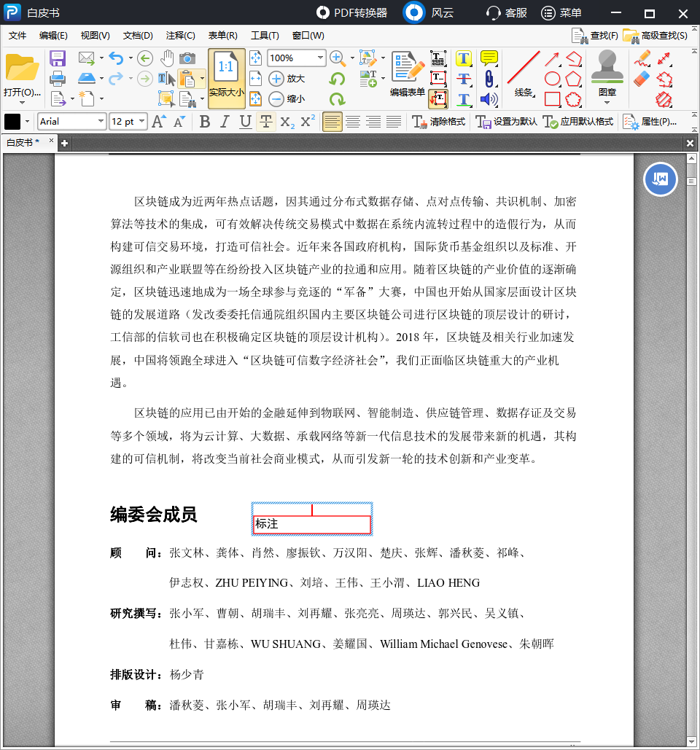The image size is (700, 750).
Task: Select the Underline Text annotation tool
Action: tap(463, 99)
